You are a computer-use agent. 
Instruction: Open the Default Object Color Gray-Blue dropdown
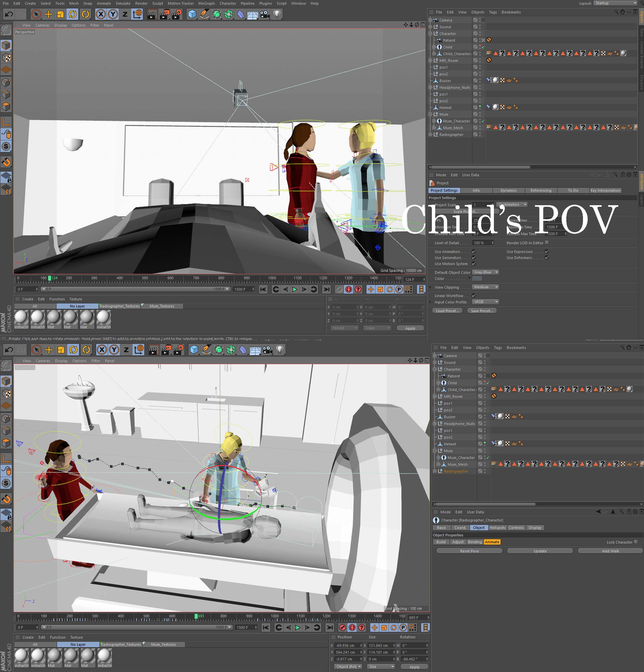[x=485, y=272]
